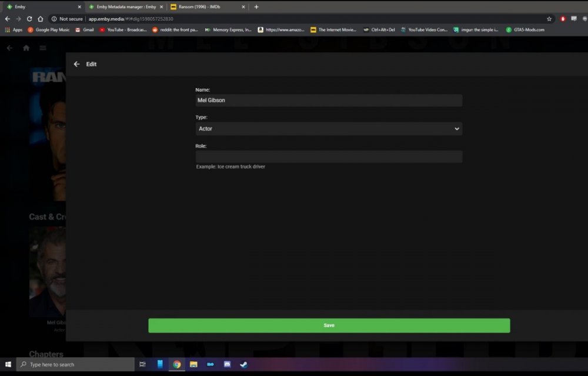Image resolution: width=588 pixels, height=376 pixels.
Task: Open Chrome from the taskbar
Action: 176,364
